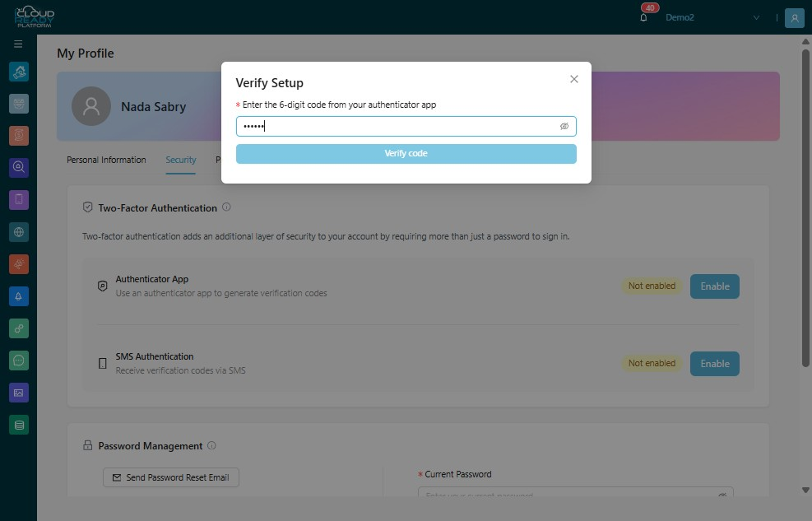Image resolution: width=812 pixels, height=521 pixels.
Task: Click the Password Management lock icon
Action: tap(87, 445)
